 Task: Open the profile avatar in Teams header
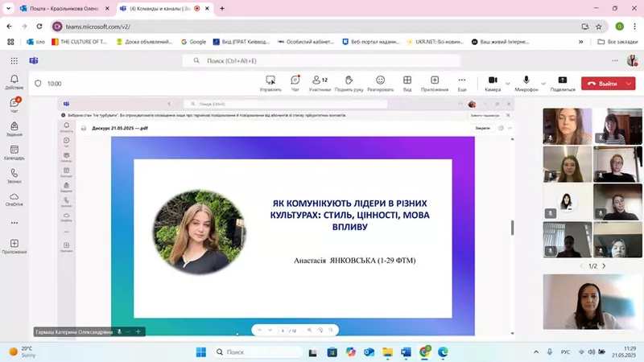click(x=632, y=61)
